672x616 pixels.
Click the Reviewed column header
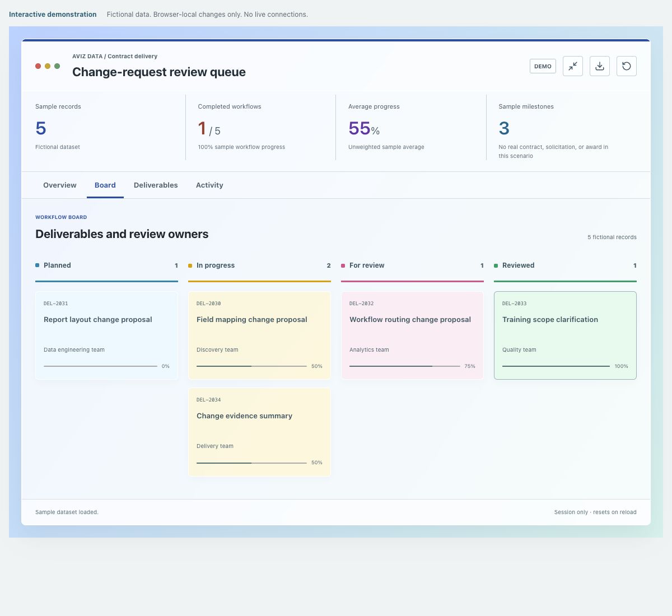coord(565,265)
